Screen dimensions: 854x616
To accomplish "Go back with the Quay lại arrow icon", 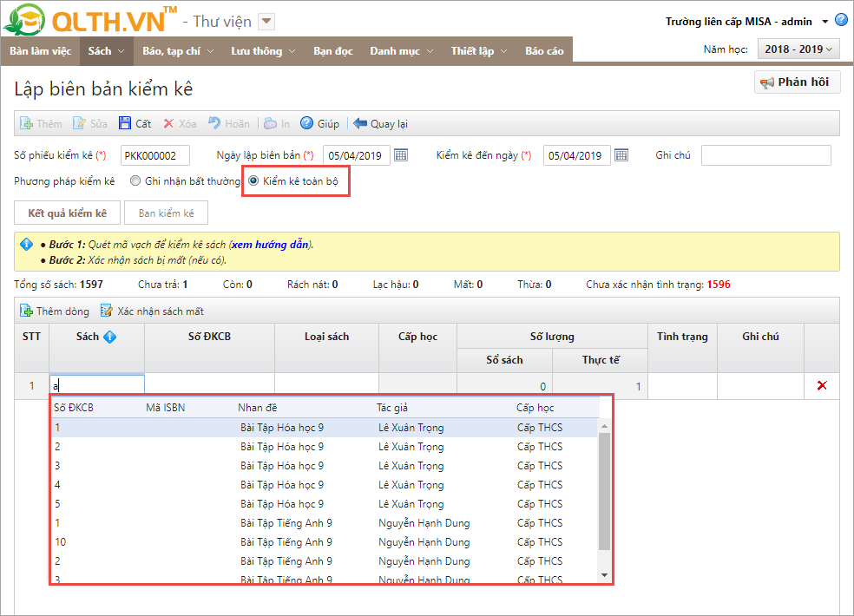I will click(360, 123).
